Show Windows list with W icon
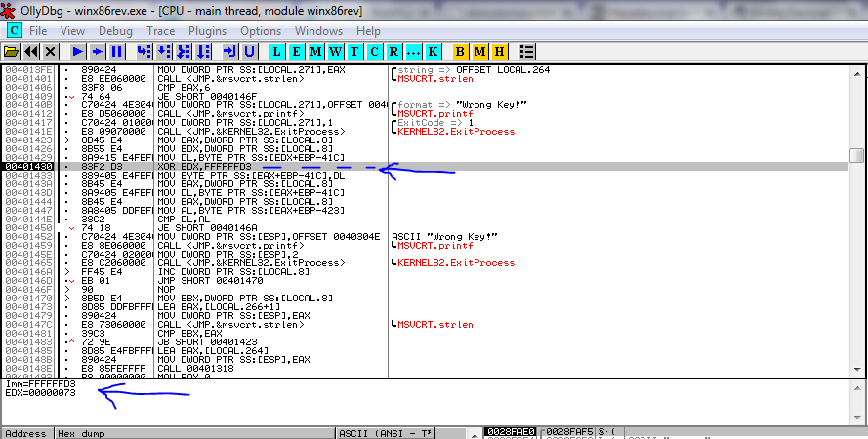 point(336,52)
